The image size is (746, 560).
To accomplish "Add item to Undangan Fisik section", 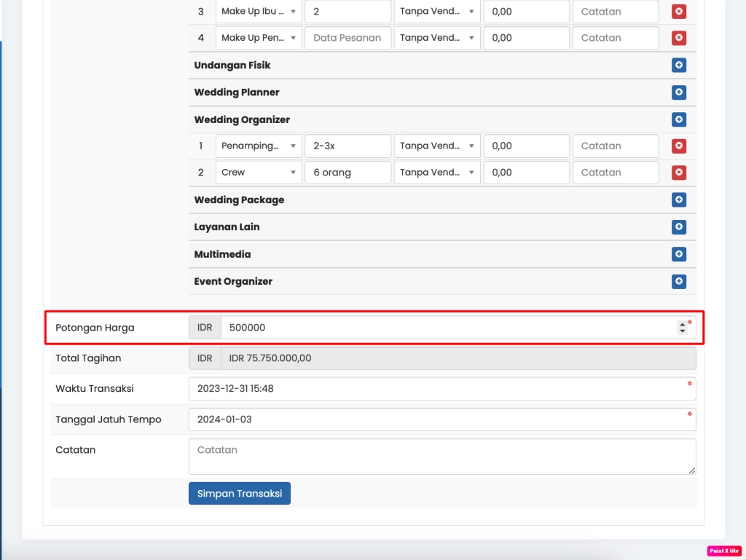I will click(678, 66).
